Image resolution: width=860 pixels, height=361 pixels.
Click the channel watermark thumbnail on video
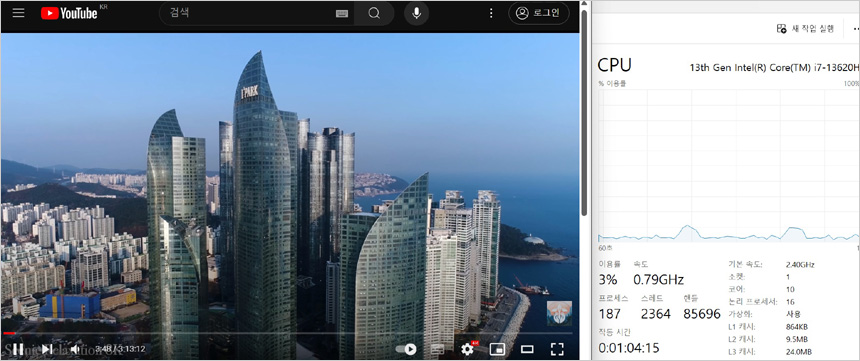tap(559, 313)
